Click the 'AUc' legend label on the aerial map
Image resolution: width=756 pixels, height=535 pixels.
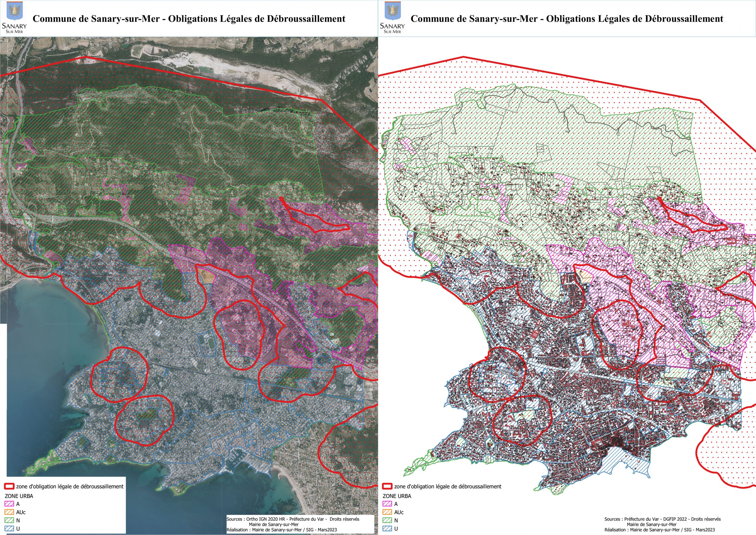21,512
